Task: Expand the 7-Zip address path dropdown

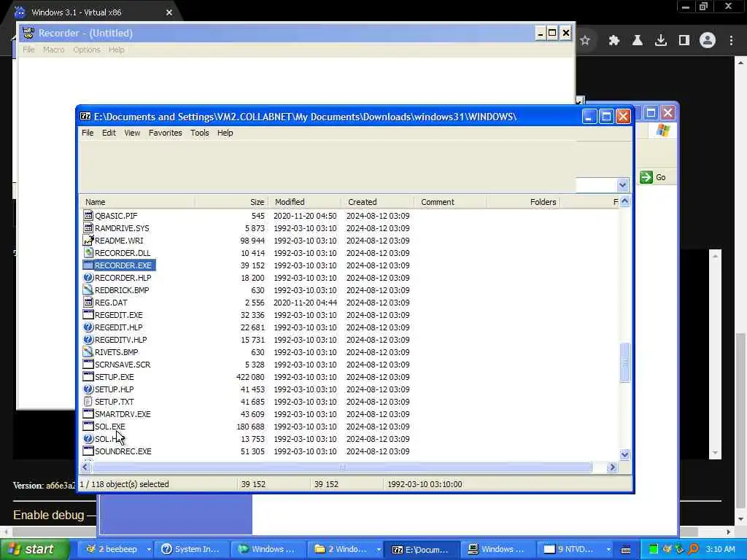Action: pyautogui.click(x=622, y=184)
